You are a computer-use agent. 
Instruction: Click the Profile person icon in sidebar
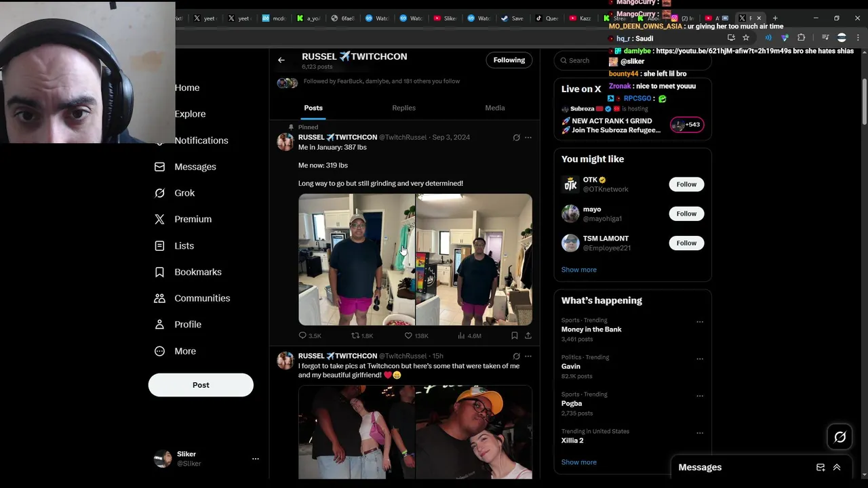pos(159,325)
